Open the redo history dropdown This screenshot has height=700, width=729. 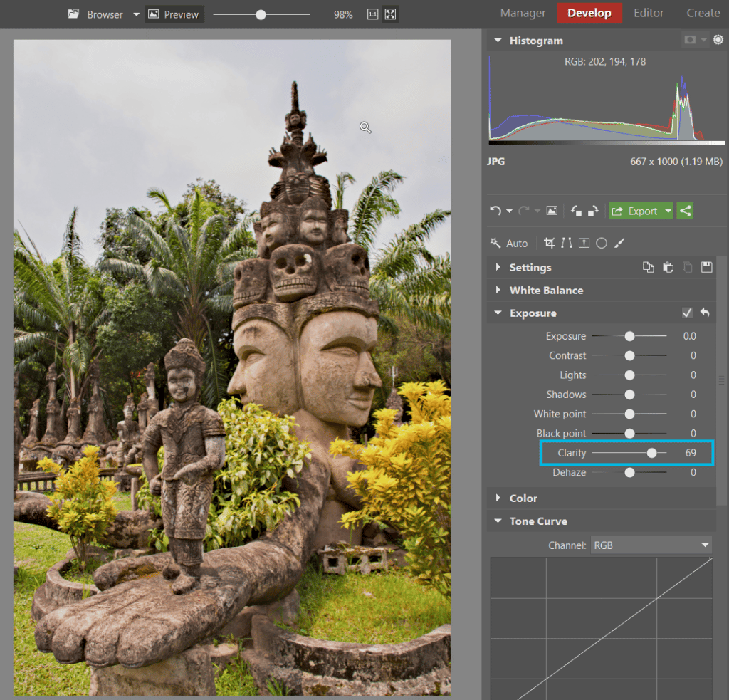coord(537,211)
